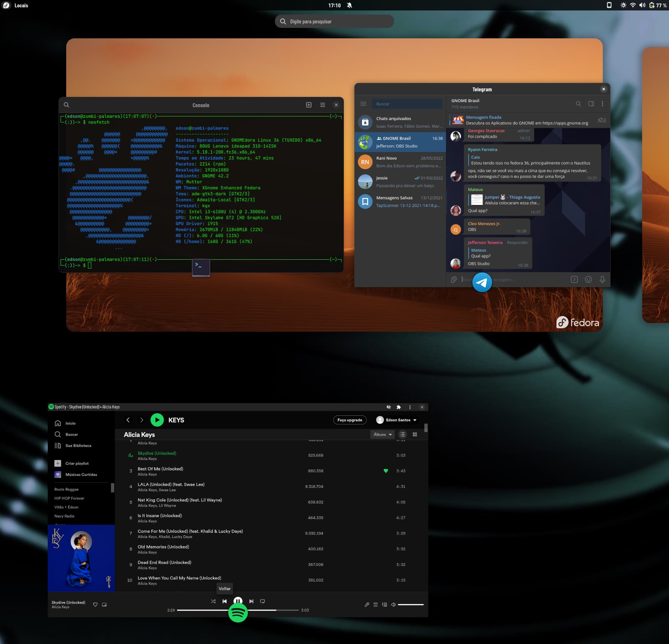
Task: Skip to the next track in Spotify
Action: click(251, 601)
